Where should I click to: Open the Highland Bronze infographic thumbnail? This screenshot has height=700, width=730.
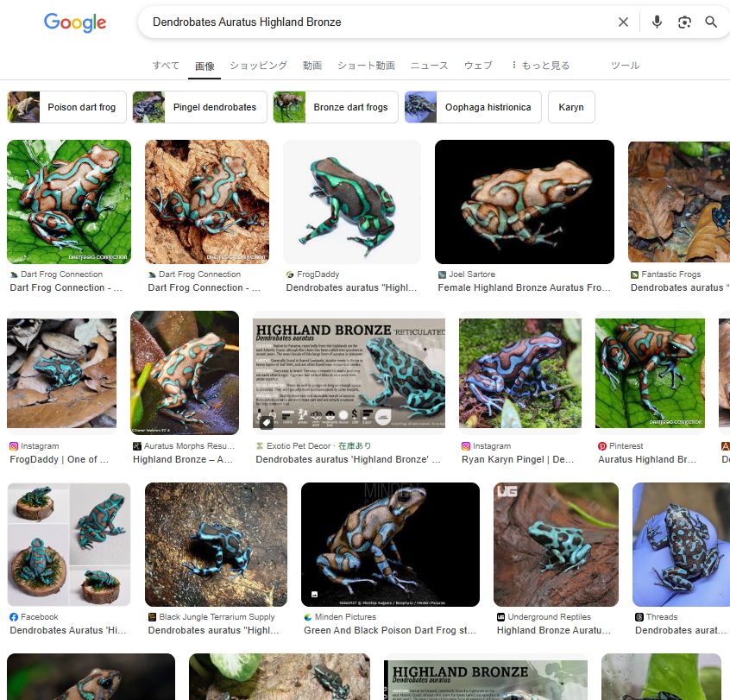(x=349, y=374)
